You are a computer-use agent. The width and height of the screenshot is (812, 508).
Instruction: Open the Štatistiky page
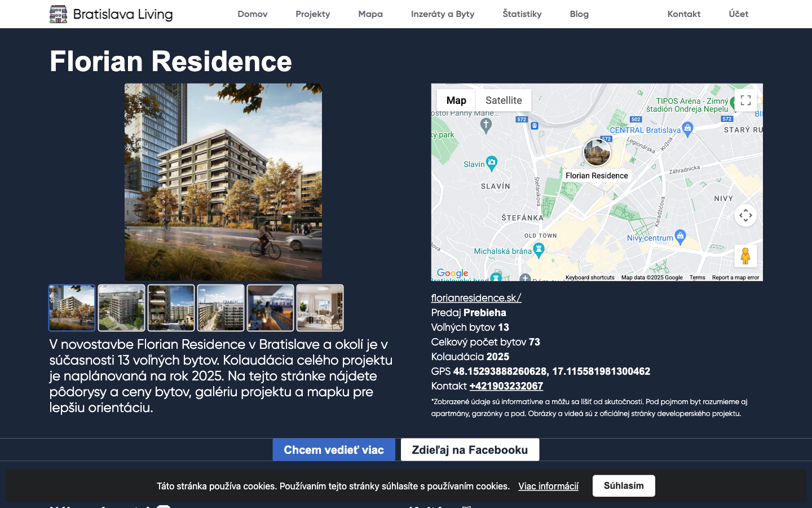pyautogui.click(x=522, y=14)
